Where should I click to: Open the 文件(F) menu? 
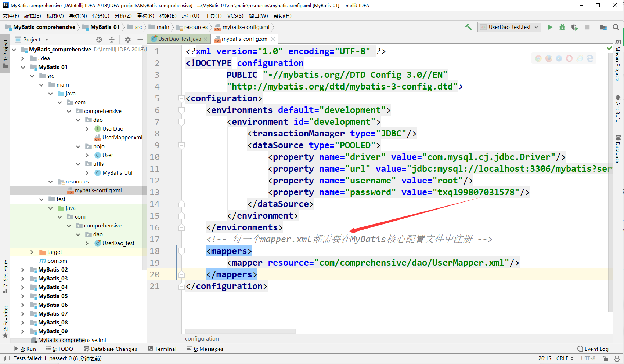pos(11,16)
